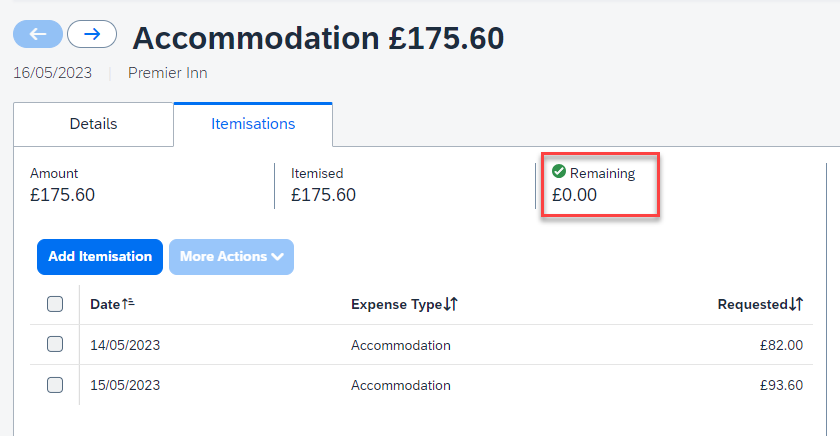Select the 15/05/2023 itemisation checkbox
Image resolution: width=840 pixels, height=436 pixels.
coord(55,385)
